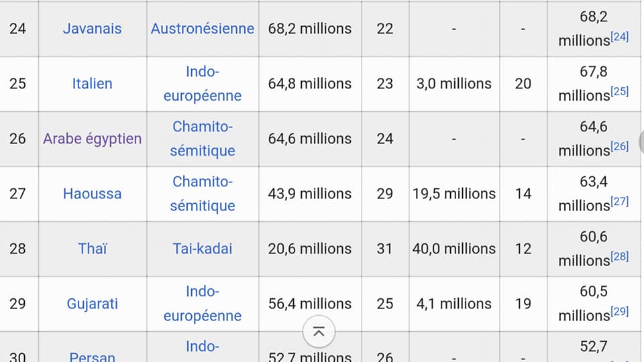Open the Persan language link

92,357
